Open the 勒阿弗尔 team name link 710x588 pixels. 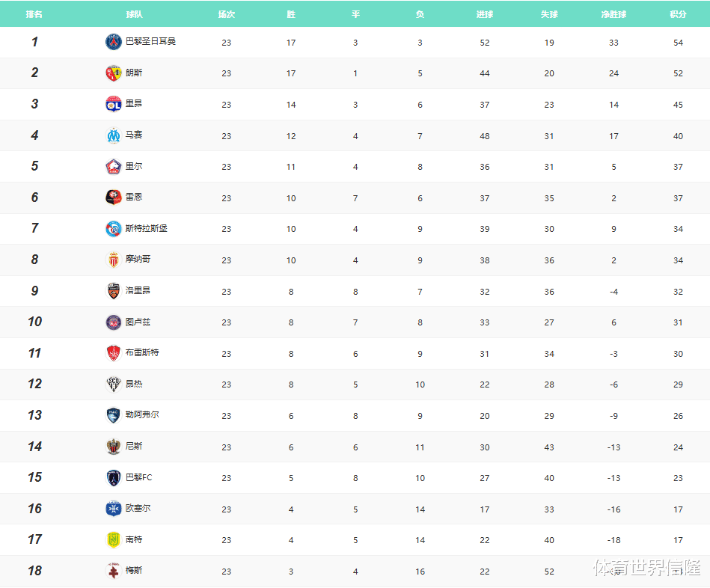point(142,414)
